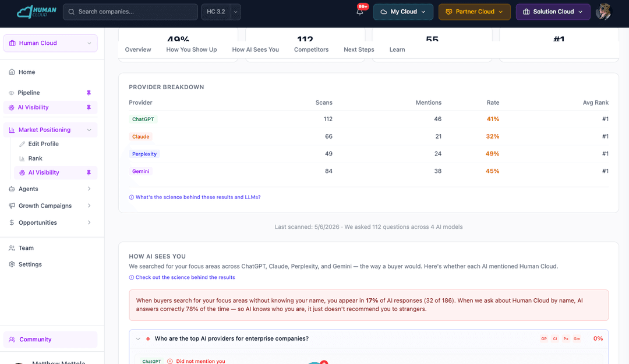Click the Settings gear icon
629x364 pixels.
click(12, 264)
